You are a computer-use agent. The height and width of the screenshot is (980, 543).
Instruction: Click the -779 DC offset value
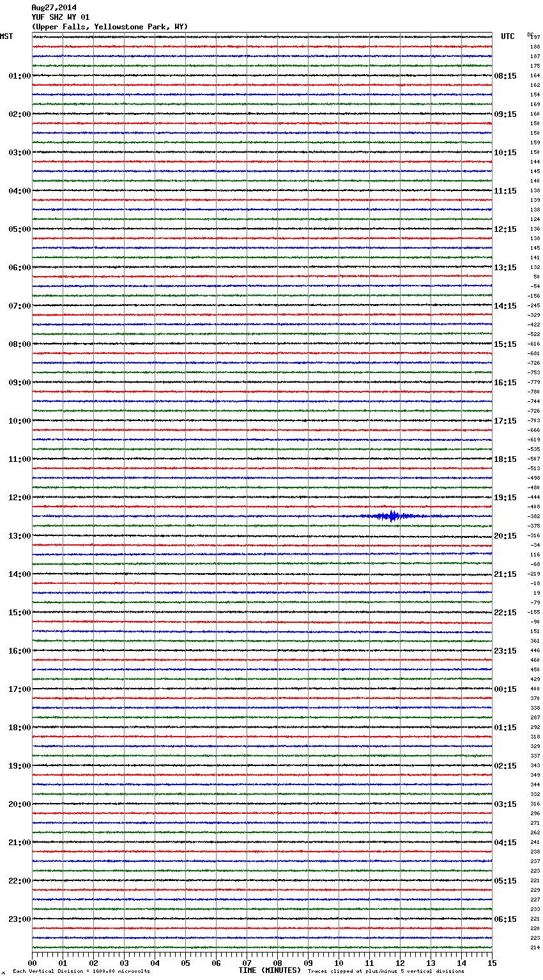click(534, 382)
